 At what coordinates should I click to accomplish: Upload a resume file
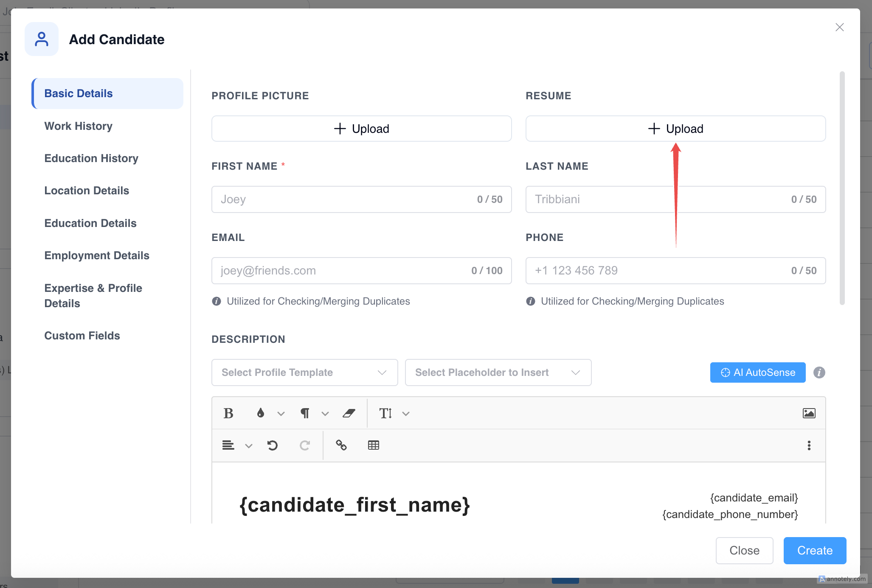pos(676,129)
